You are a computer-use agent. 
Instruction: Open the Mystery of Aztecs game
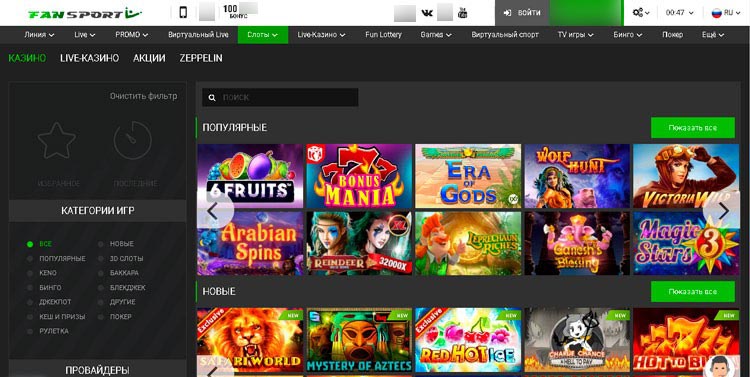tap(359, 340)
